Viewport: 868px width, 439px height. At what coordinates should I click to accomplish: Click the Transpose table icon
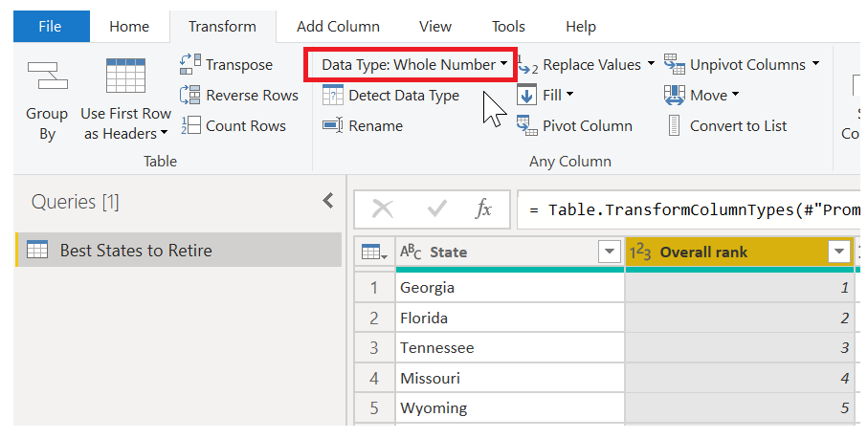click(189, 64)
